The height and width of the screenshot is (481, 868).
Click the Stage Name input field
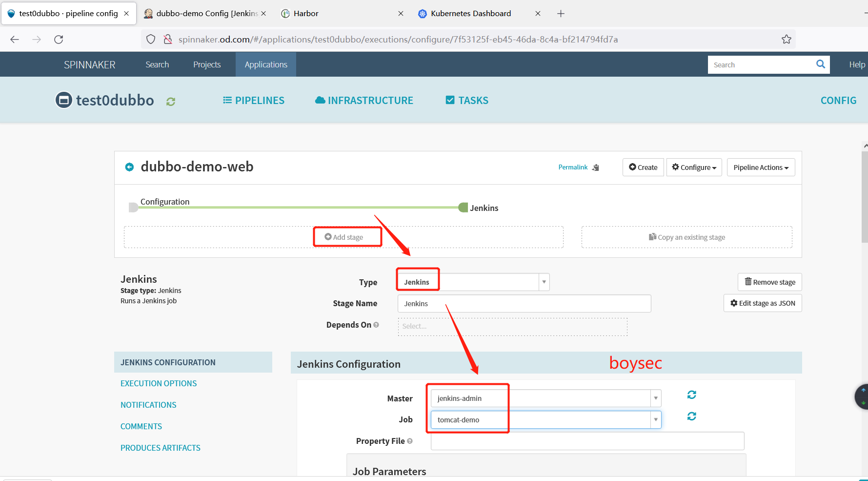click(524, 303)
